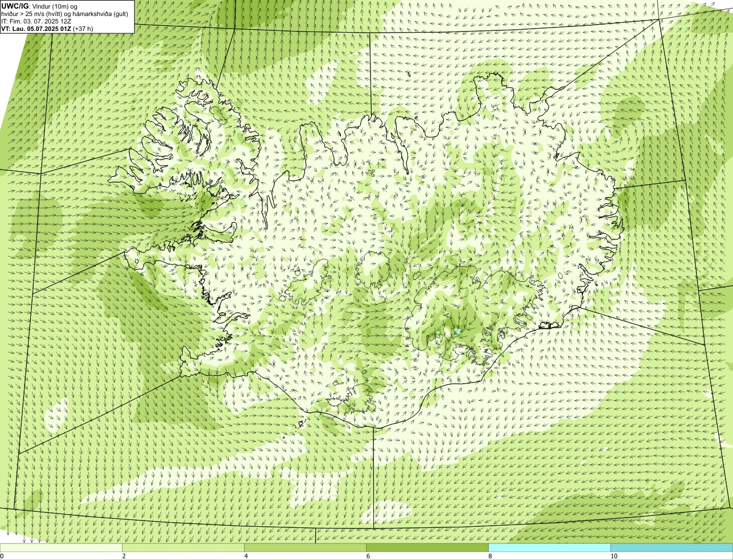Click the initial time "IT: Fim. 03. 07. 2025 12Z"
This screenshot has width=733, height=560.
(x=36, y=21)
